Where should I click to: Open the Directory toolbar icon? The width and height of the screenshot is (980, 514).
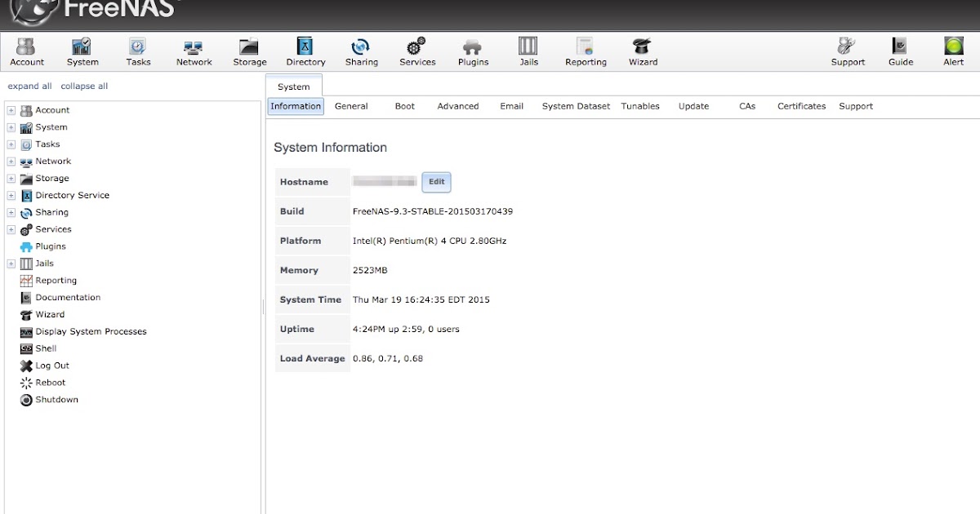pyautogui.click(x=305, y=52)
